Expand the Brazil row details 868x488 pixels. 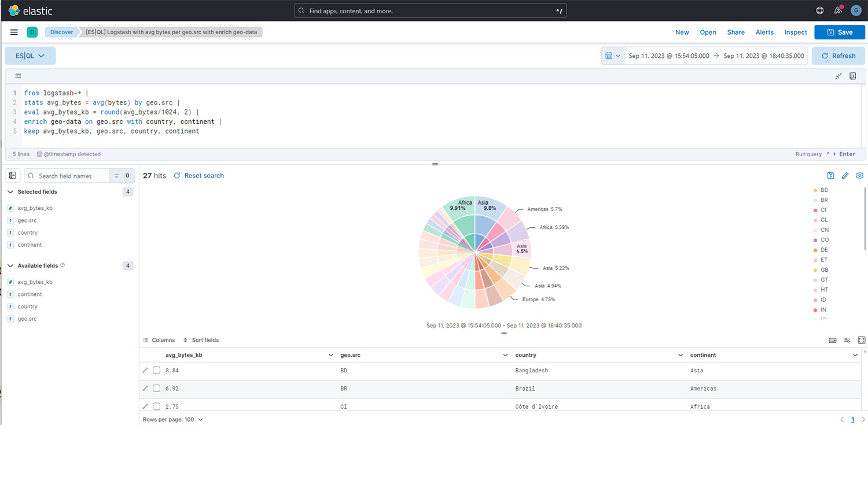pyautogui.click(x=145, y=389)
